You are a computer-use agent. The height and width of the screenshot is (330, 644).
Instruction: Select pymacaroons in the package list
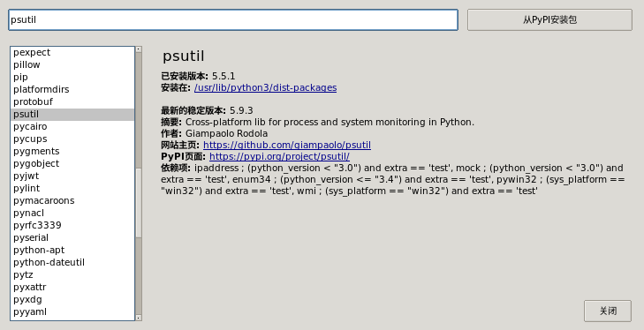pyautogui.click(x=72, y=200)
